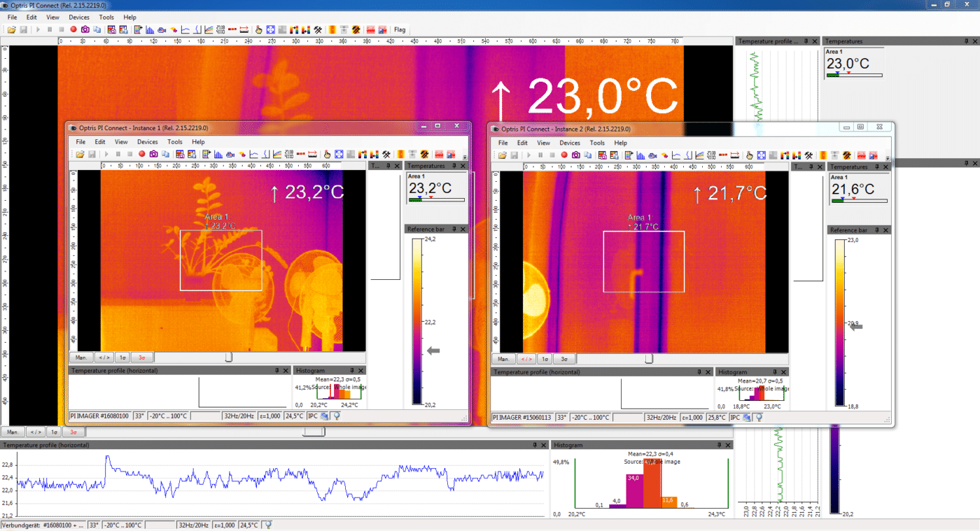The height and width of the screenshot is (531, 980).
Task: Open the Tools menu in Instance 1
Action: 174,141
